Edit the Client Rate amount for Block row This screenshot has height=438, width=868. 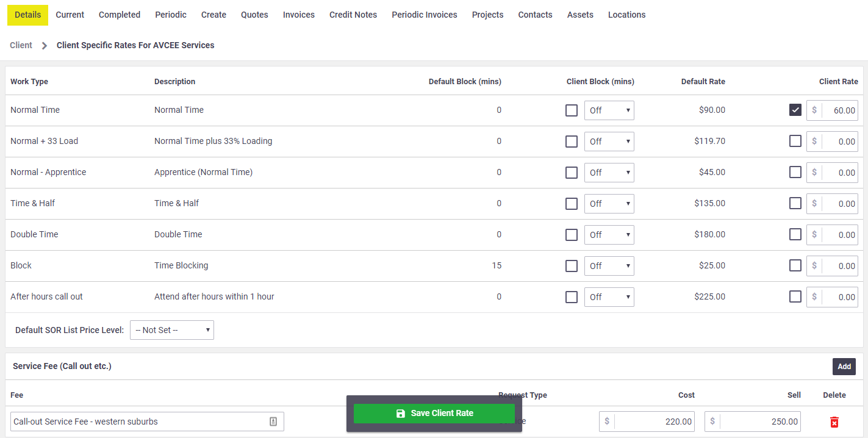pos(832,266)
